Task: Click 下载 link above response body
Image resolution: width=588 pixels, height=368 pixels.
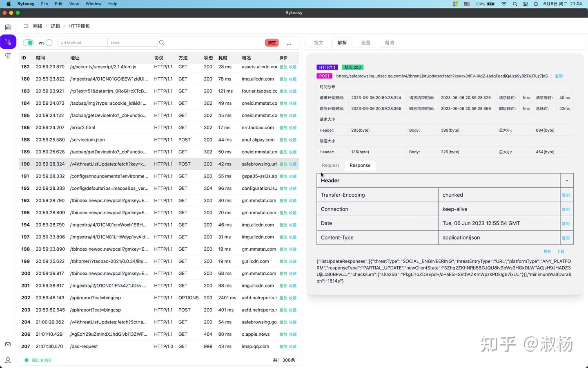Action: (560, 251)
